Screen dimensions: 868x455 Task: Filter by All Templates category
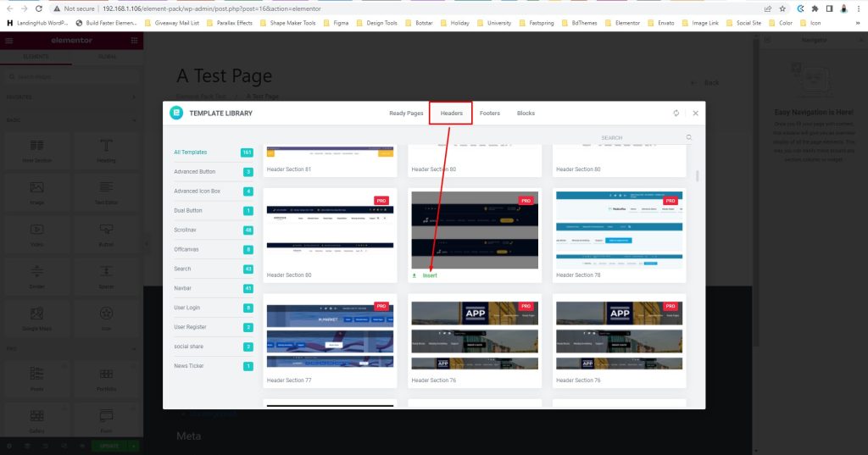(x=191, y=153)
